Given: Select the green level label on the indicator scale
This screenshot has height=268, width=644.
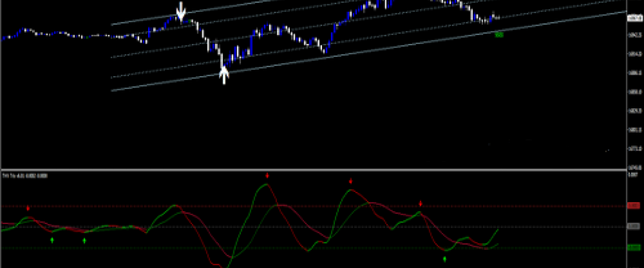Looking at the screenshot, I should pos(633,248).
